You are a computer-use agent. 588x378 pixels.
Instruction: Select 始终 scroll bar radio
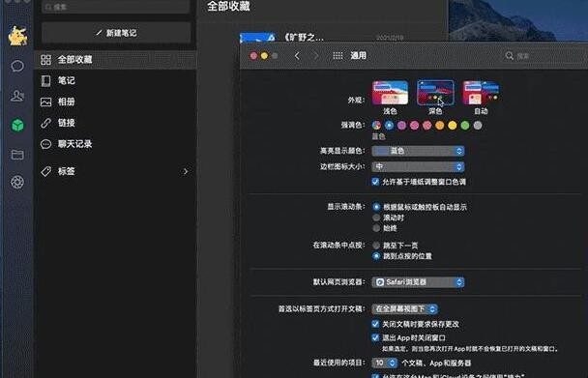point(376,228)
